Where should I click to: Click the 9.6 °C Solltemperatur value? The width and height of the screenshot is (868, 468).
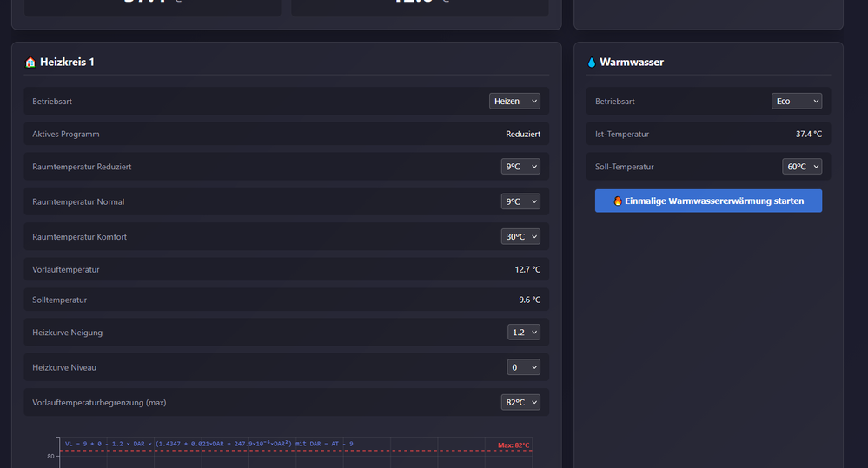[530, 300]
